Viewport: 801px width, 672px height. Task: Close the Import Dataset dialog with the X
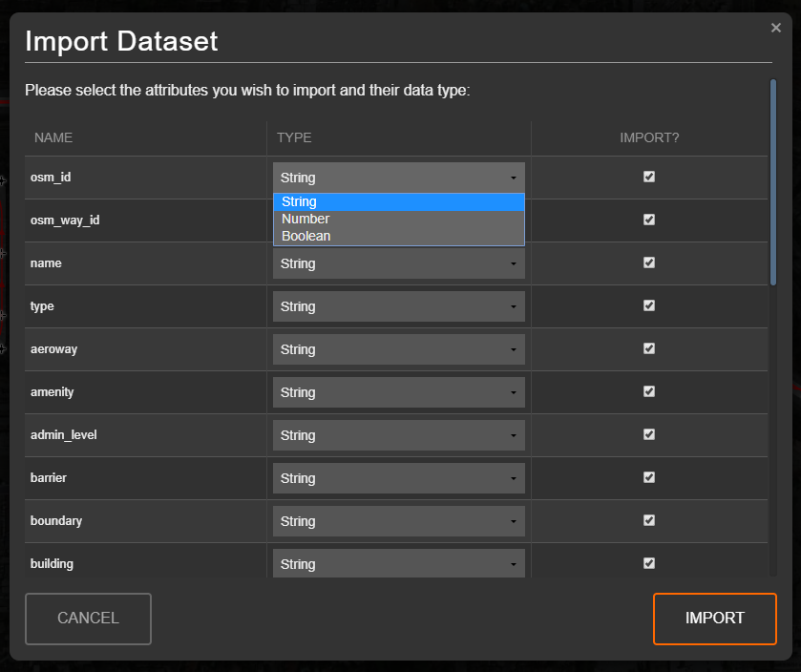tap(776, 28)
